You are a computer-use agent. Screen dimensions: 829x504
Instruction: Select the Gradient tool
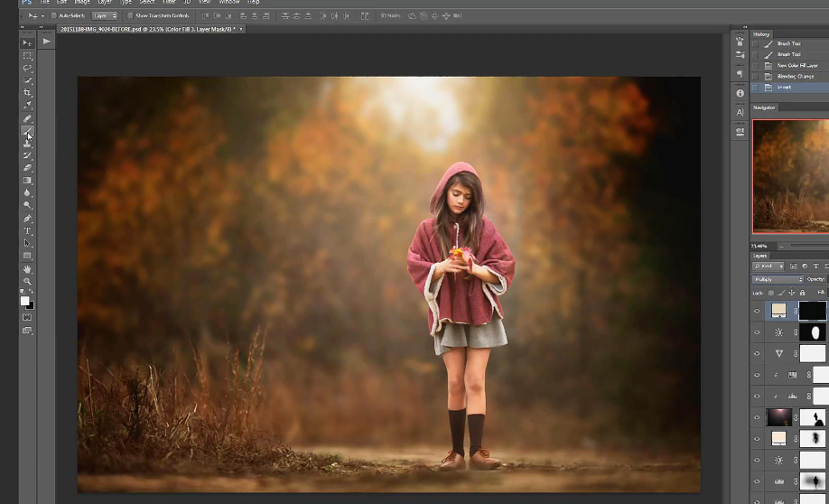point(27,181)
